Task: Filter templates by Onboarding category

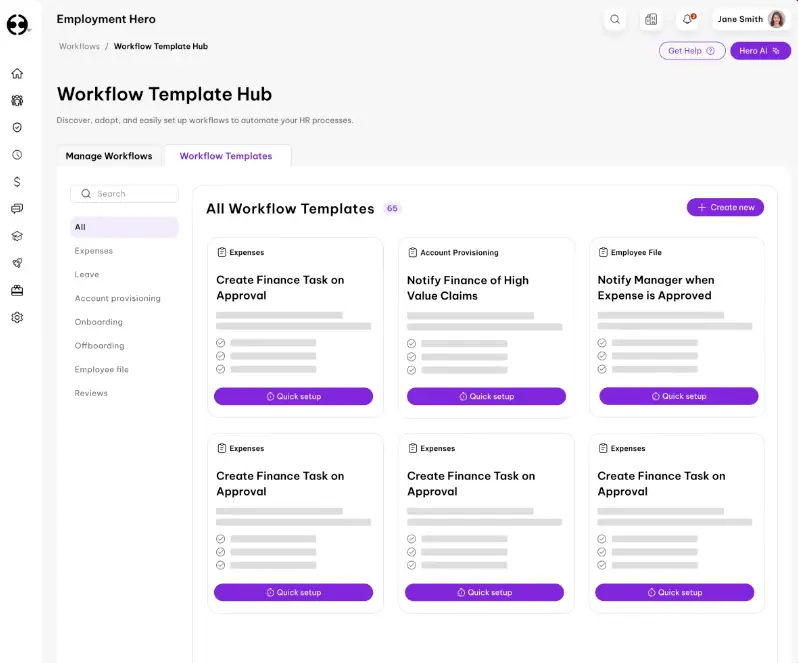Action: pos(99,322)
